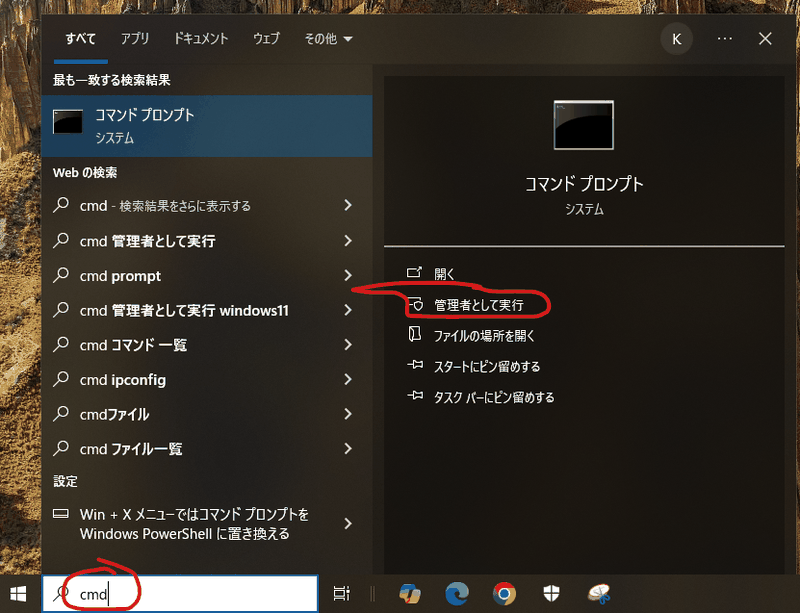This screenshot has width=800, height=613.
Task: Click the 開く open icon
Action: pyautogui.click(x=414, y=273)
